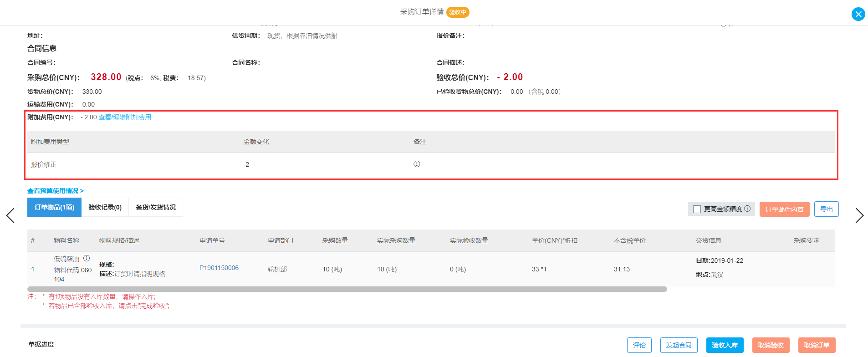Select the 订单物品(1项) tab
The width and height of the screenshot is (868, 357).
tap(54, 207)
